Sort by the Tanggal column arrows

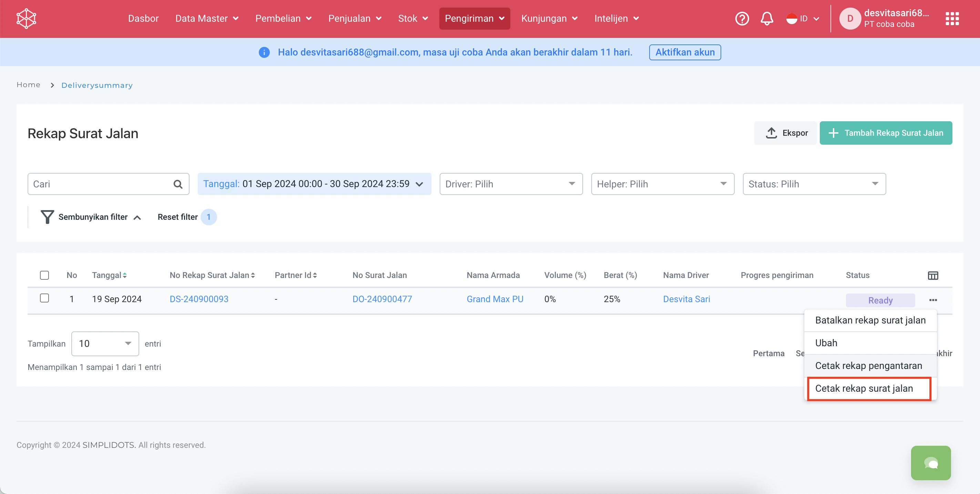click(x=125, y=275)
